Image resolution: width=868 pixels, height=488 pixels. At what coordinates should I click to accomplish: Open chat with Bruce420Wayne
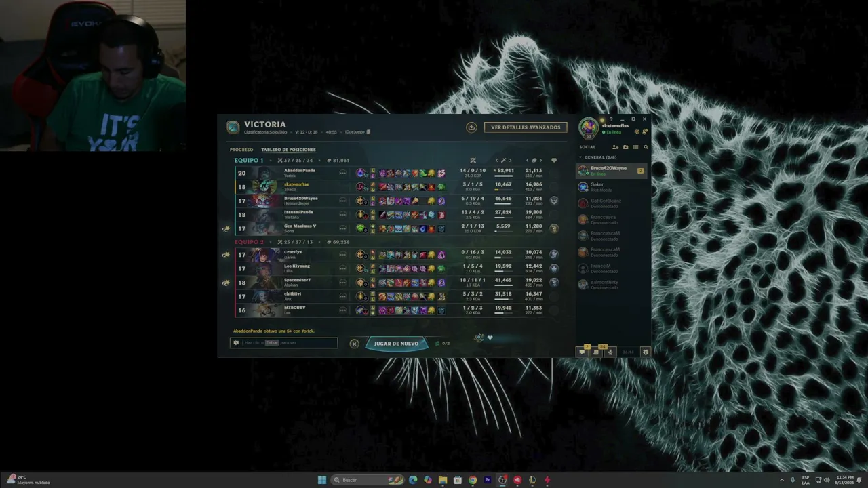pos(612,171)
